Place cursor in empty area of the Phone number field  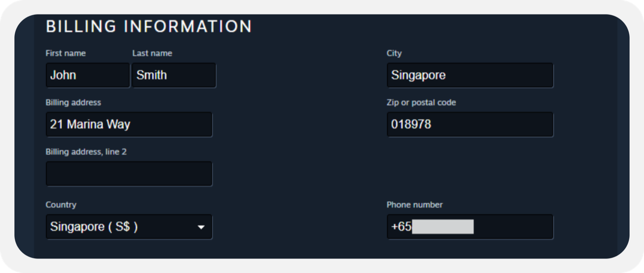pyautogui.click(x=513, y=227)
